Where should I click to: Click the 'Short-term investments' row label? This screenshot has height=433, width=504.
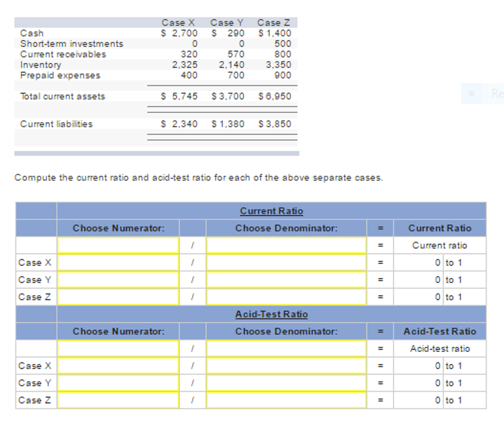click(x=72, y=44)
